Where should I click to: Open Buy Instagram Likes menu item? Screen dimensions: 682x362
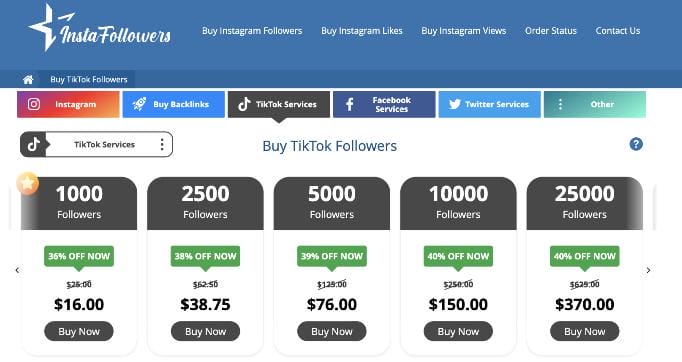(x=361, y=31)
